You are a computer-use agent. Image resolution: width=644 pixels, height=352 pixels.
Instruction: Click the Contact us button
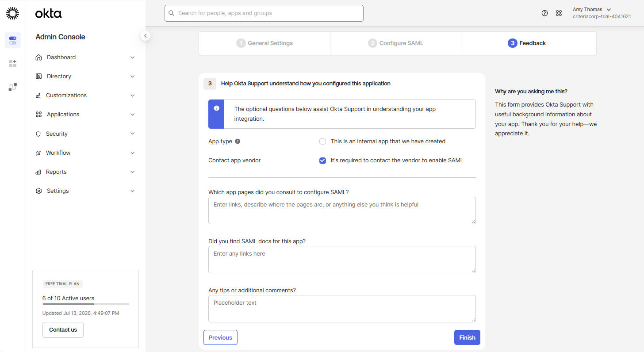63,330
